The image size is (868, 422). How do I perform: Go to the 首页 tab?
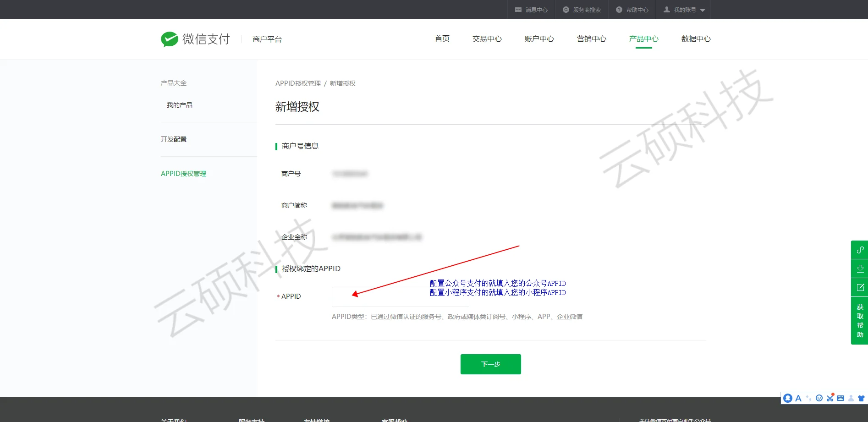point(442,39)
